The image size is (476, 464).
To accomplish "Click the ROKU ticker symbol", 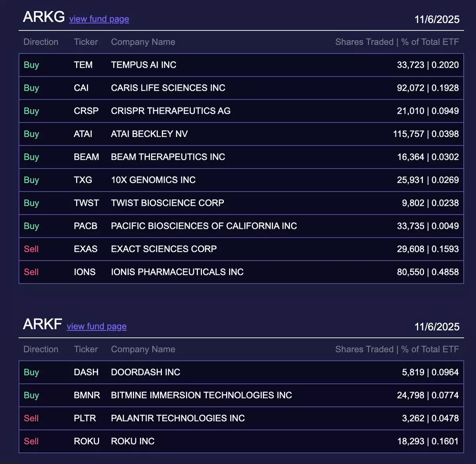I will 86,441.
